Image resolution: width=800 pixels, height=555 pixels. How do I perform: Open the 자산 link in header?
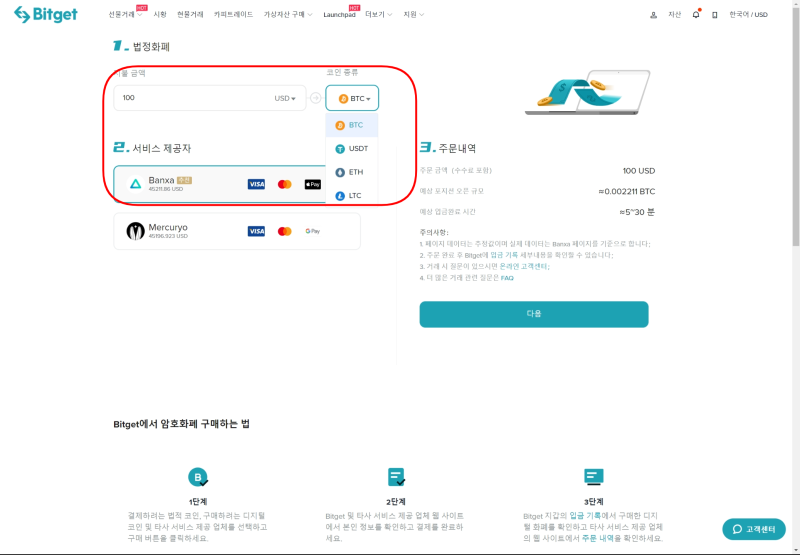tap(674, 14)
